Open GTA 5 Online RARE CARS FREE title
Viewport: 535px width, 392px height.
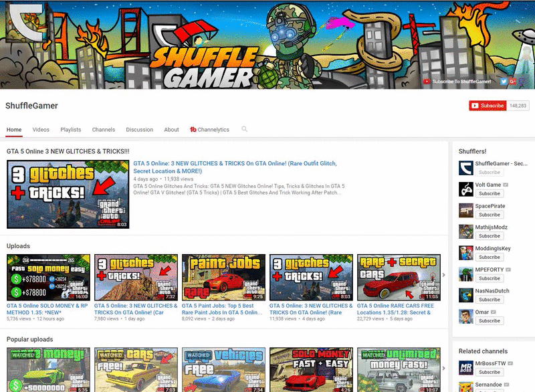(395, 309)
